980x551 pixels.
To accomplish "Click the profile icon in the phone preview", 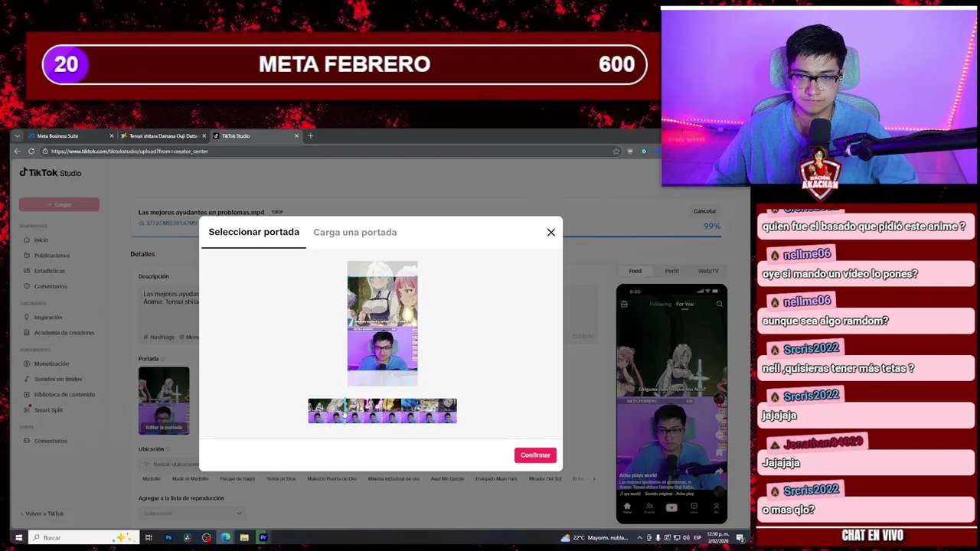I will click(x=716, y=507).
